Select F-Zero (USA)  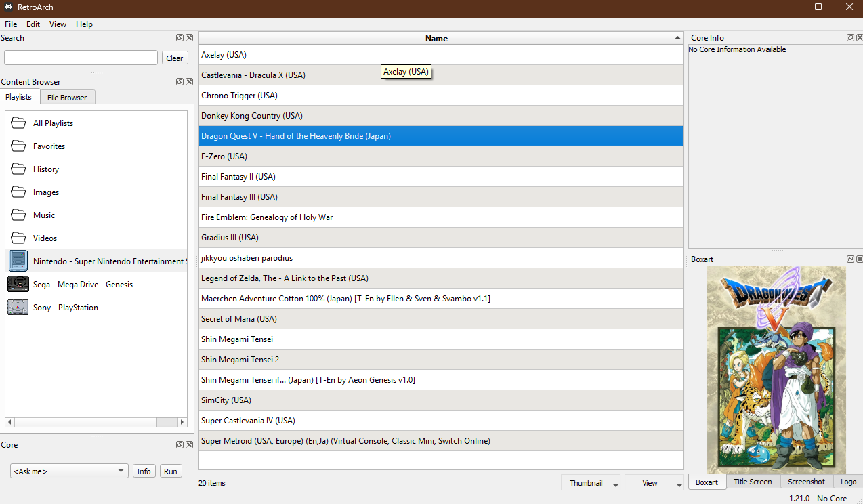pyautogui.click(x=441, y=156)
